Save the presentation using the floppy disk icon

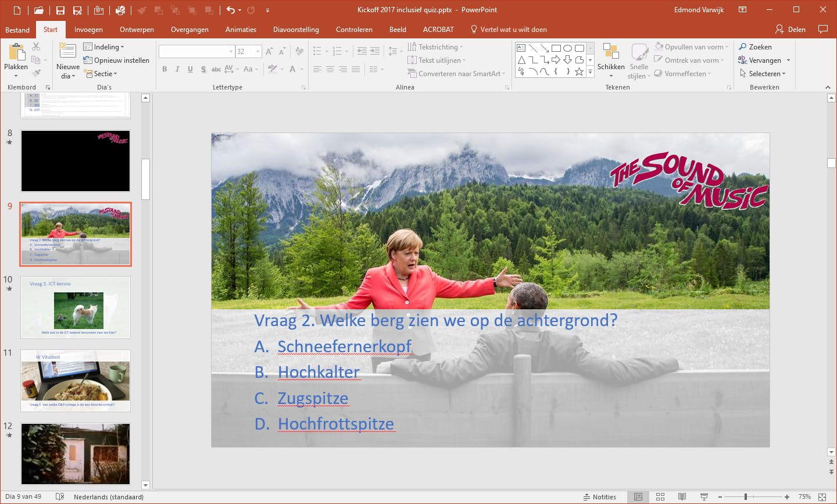60,10
